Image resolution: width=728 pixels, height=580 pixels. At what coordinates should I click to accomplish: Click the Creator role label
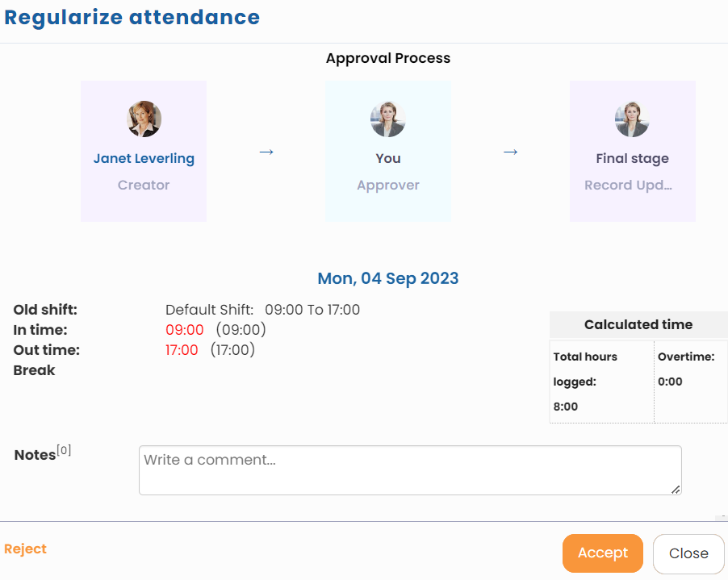click(x=144, y=185)
